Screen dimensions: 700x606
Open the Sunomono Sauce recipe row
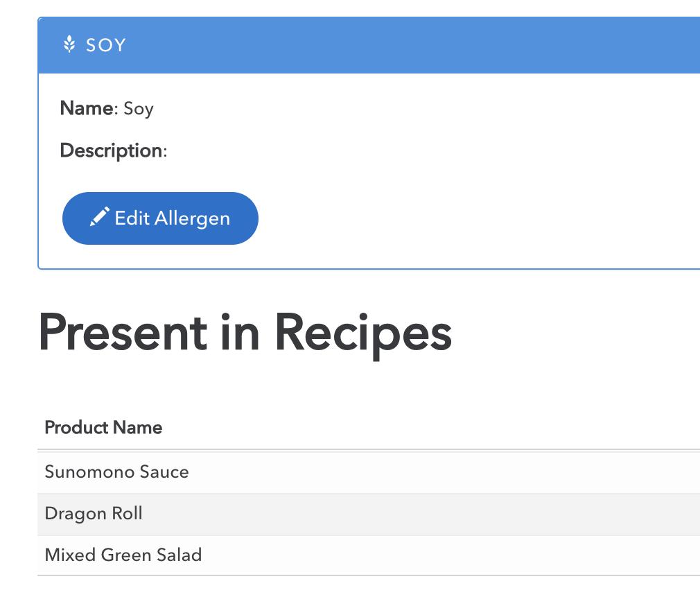click(x=116, y=472)
